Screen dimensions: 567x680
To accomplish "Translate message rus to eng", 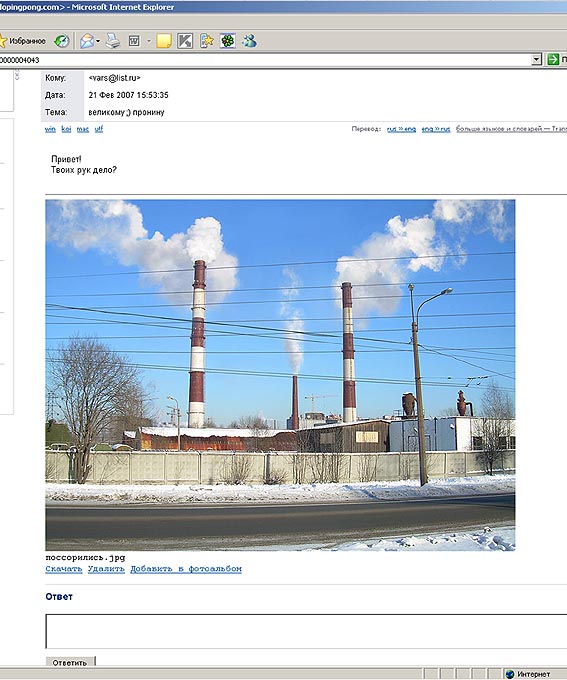I will click(401, 129).
